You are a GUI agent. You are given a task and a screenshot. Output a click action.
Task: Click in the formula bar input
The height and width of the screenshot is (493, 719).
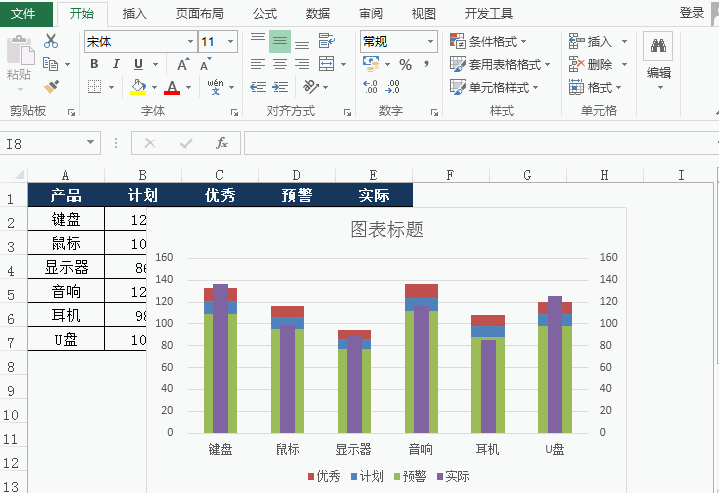[x=481, y=143]
